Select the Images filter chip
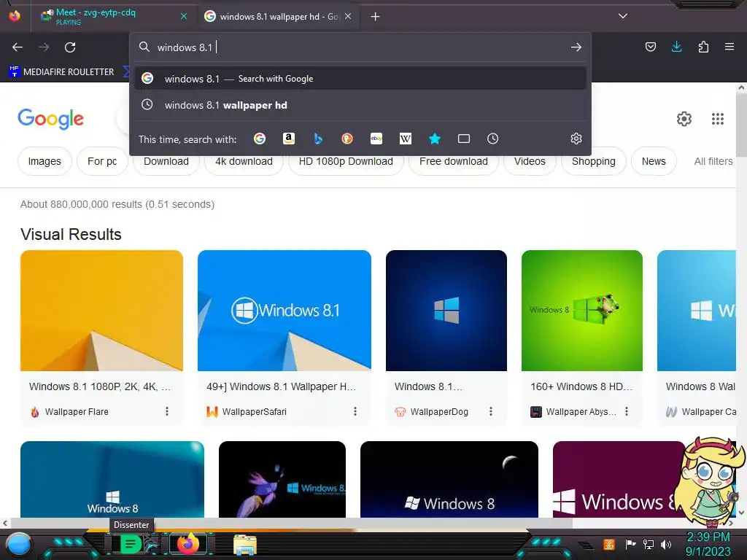747x560 pixels. 44,161
